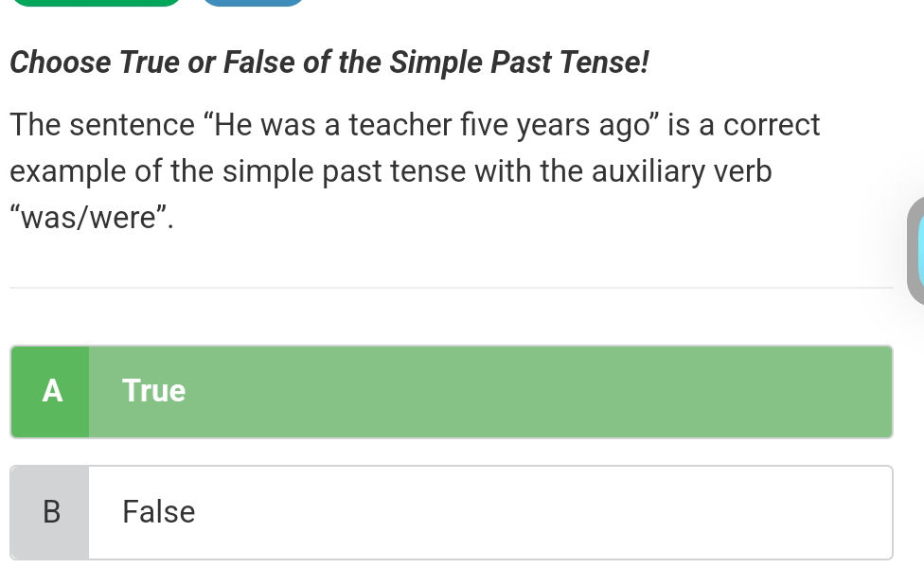Click the text auxiliary verb in question
This screenshot has height=586, width=924.
click(x=682, y=171)
